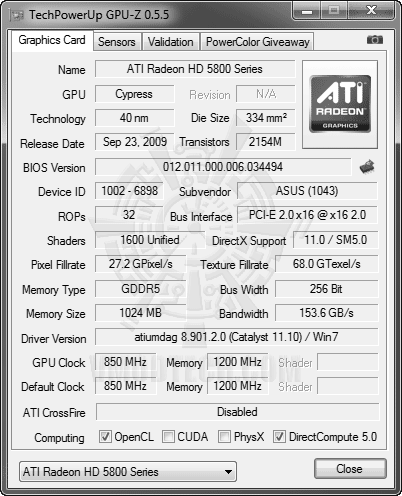Click the Device ID field

coord(129,191)
